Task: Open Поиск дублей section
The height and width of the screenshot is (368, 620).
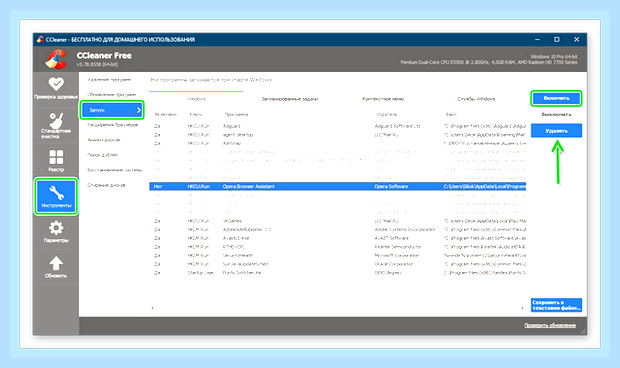Action: point(102,155)
